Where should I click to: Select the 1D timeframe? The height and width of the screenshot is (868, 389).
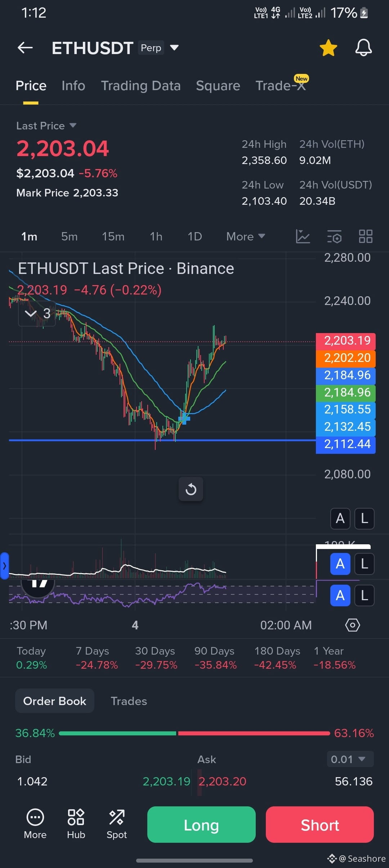pyautogui.click(x=195, y=236)
